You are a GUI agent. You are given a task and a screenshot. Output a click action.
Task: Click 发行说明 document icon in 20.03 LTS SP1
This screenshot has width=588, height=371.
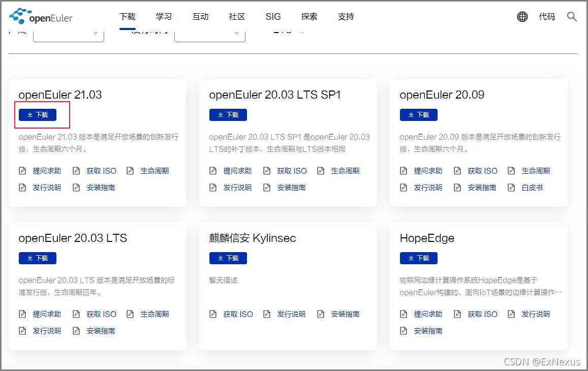point(213,188)
